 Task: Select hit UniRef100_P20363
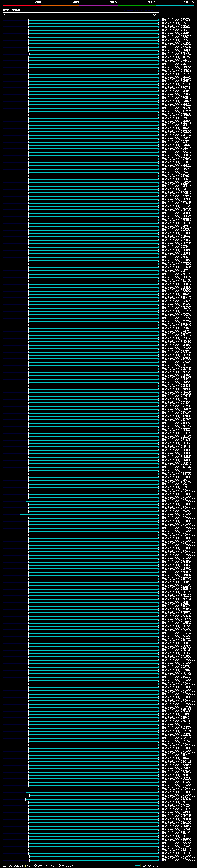[x=177, y=443]
